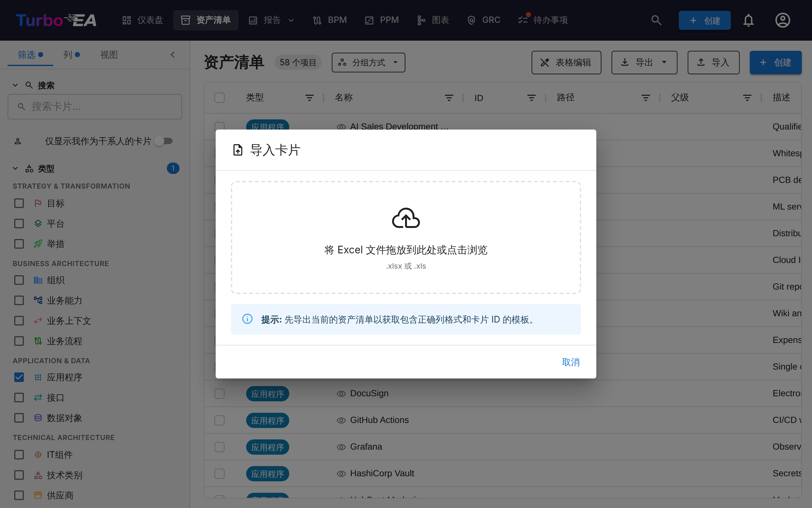Screen dimensions: 812x508
Task: Tick the select-all checkbox in table header
Action: tap(219, 98)
